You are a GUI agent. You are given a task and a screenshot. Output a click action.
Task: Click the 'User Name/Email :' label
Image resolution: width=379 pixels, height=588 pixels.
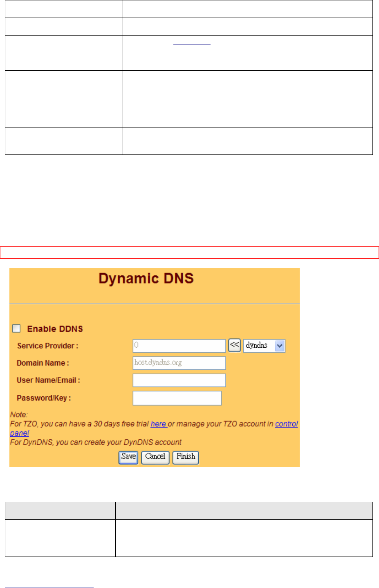click(48, 380)
